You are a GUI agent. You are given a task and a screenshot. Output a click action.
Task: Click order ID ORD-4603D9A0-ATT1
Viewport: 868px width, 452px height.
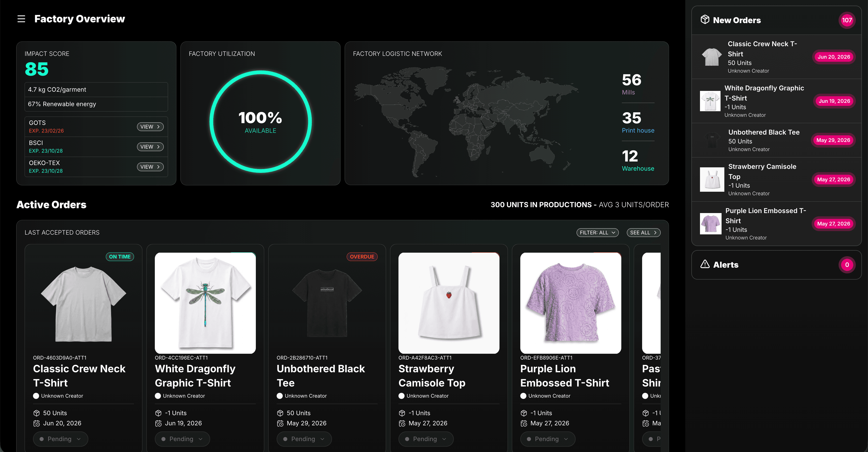(x=60, y=358)
